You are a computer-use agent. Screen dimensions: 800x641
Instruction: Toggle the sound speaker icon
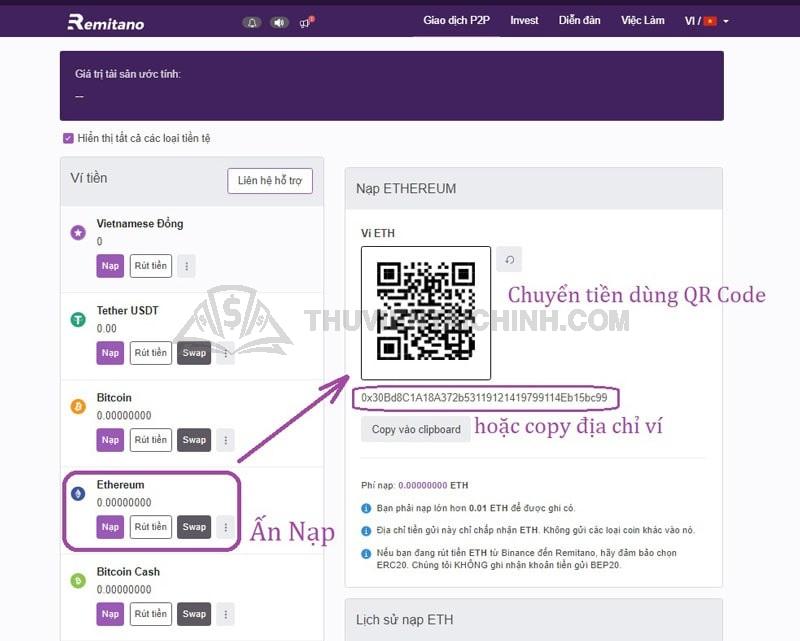click(279, 22)
